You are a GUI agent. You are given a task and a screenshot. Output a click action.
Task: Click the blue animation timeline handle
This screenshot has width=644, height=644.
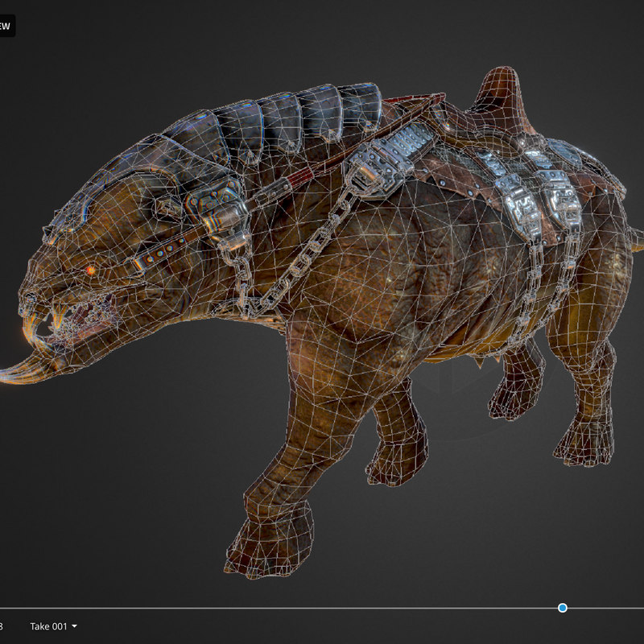click(x=563, y=607)
